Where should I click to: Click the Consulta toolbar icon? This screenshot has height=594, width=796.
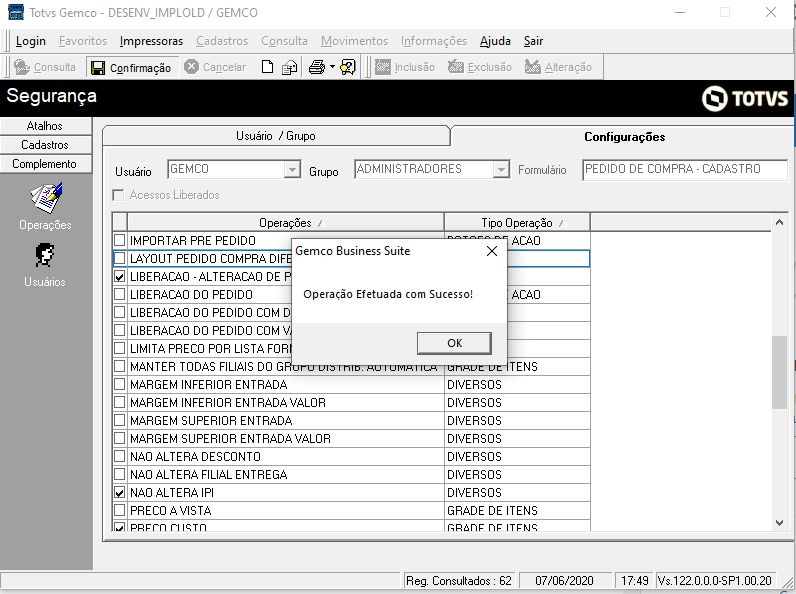pyautogui.click(x=22, y=67)
